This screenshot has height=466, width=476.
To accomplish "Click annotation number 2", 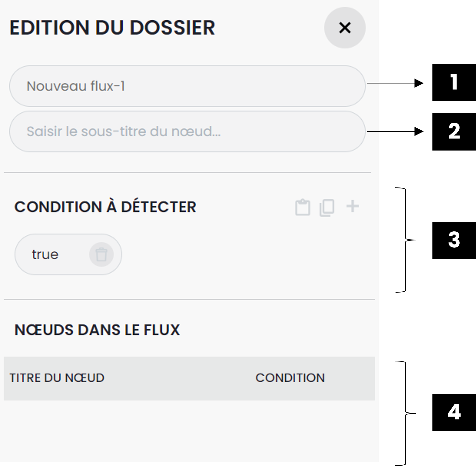I will click(x=454, y=131).
